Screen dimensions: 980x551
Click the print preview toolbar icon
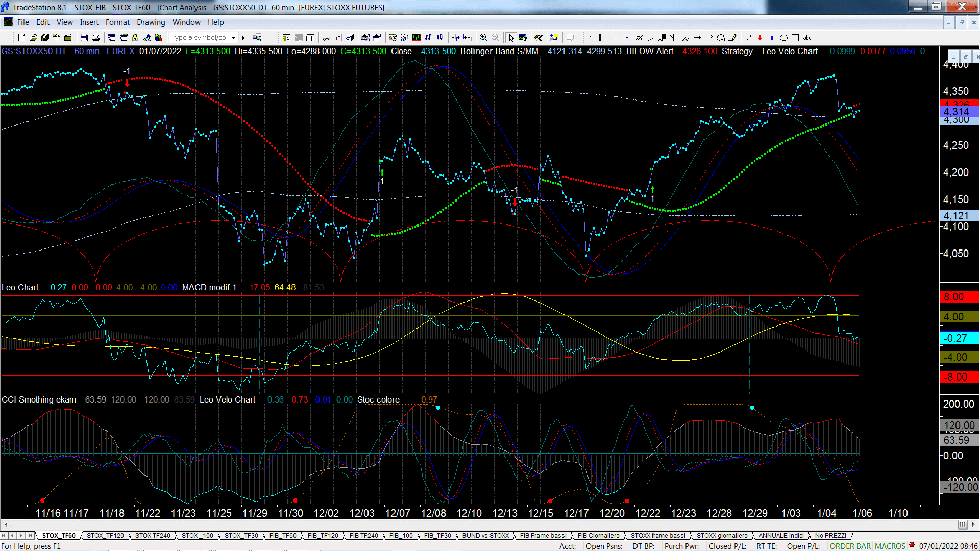tap(84, 37)
